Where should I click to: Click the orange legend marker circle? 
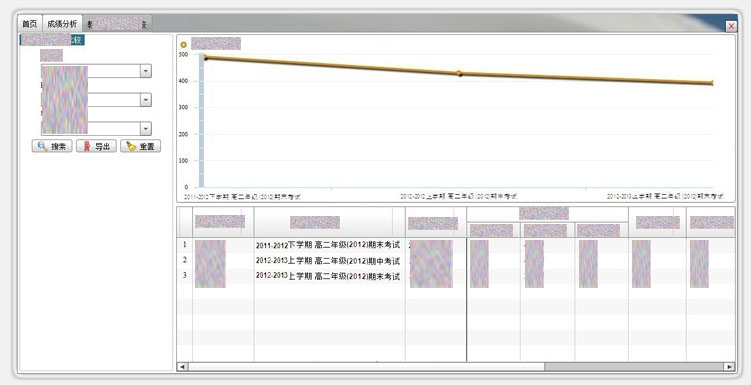183,45
